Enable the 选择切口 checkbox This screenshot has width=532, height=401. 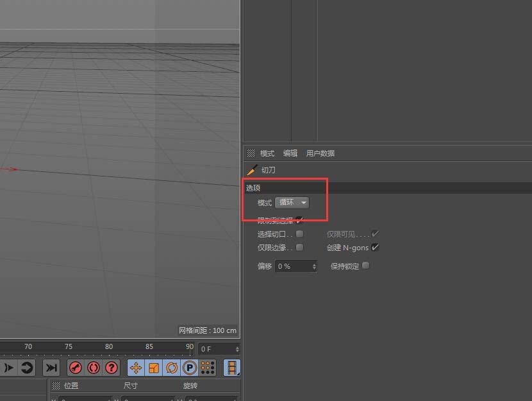click(299, 234)
